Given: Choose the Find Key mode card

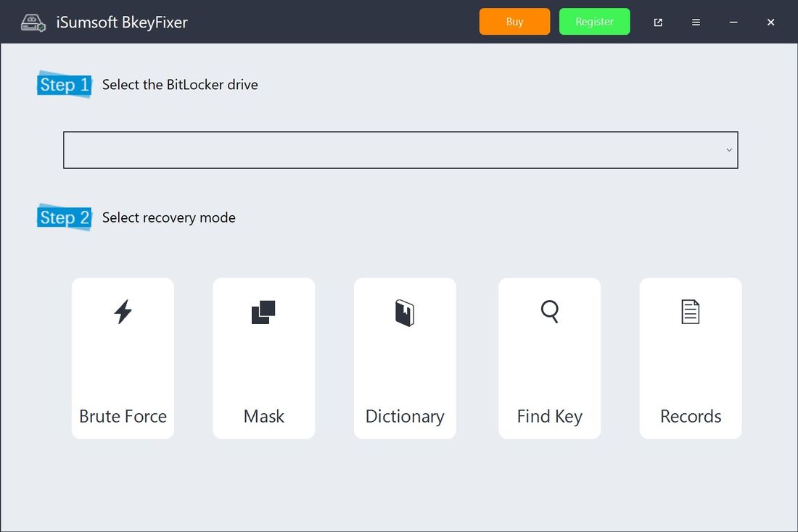Looking at the screenshot, I should point(549,357).
